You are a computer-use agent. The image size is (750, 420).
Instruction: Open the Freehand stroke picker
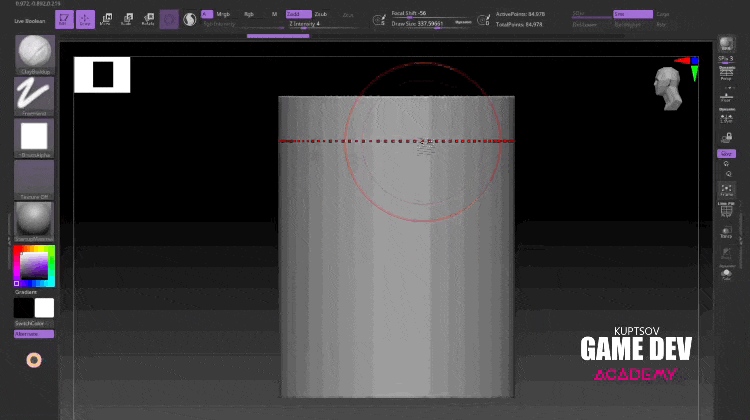point(34,97)
